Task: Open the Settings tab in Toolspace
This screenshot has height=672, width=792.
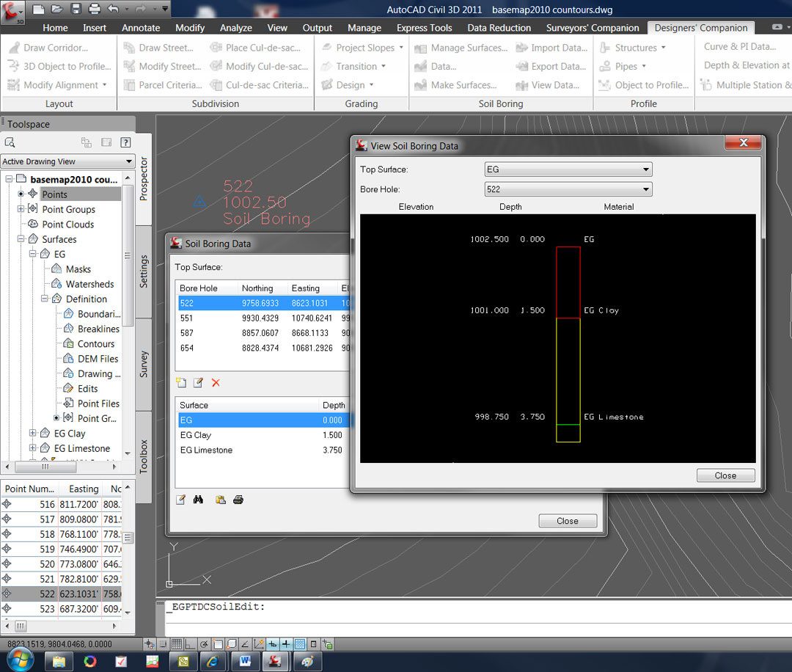Action: pyautogui.click(x=144, y=271)
